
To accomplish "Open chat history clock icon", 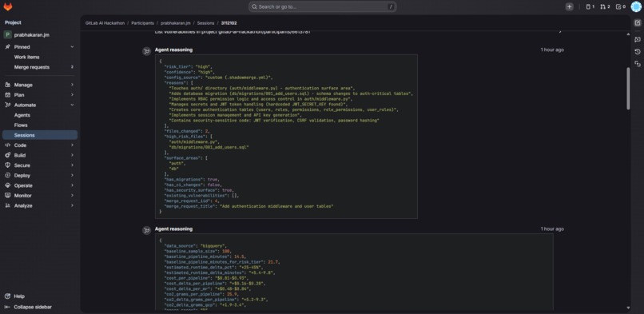I will point(638,52).
